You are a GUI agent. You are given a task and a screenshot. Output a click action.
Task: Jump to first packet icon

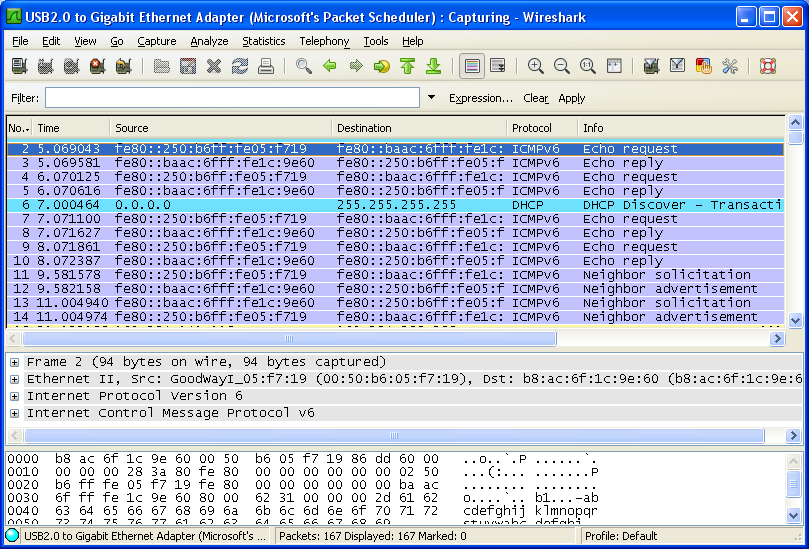click(x=408, y=66)
